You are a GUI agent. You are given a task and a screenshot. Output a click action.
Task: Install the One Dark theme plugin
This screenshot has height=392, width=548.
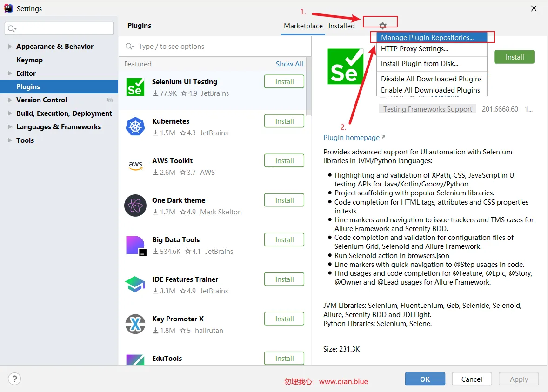click(x=284, y=200)
